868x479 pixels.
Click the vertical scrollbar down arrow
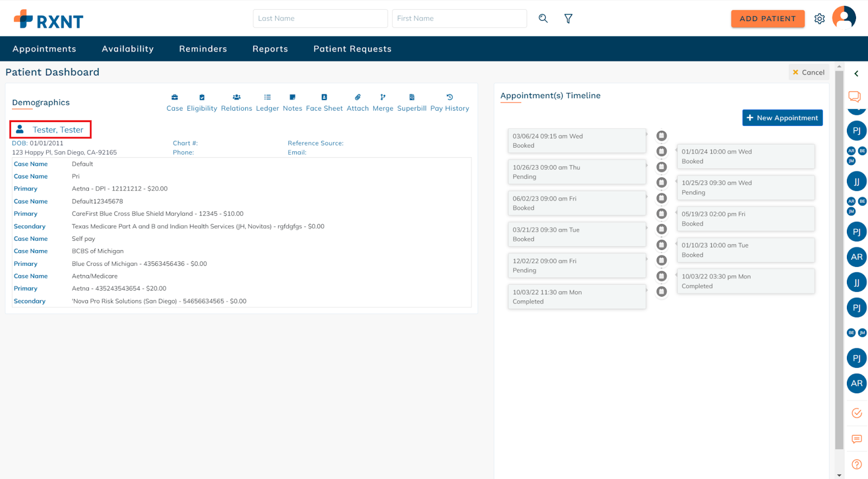pos(839,475)
